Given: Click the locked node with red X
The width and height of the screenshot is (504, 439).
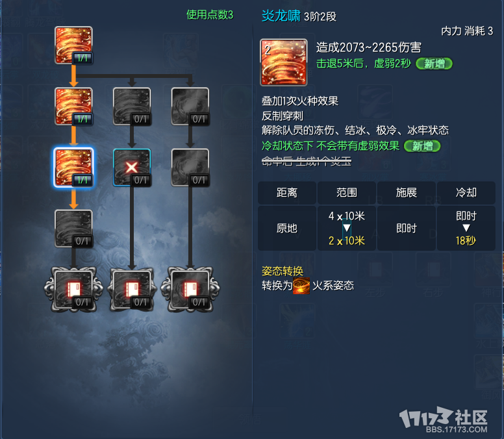Looking at the screenshot, I should (x=132, y=168).
